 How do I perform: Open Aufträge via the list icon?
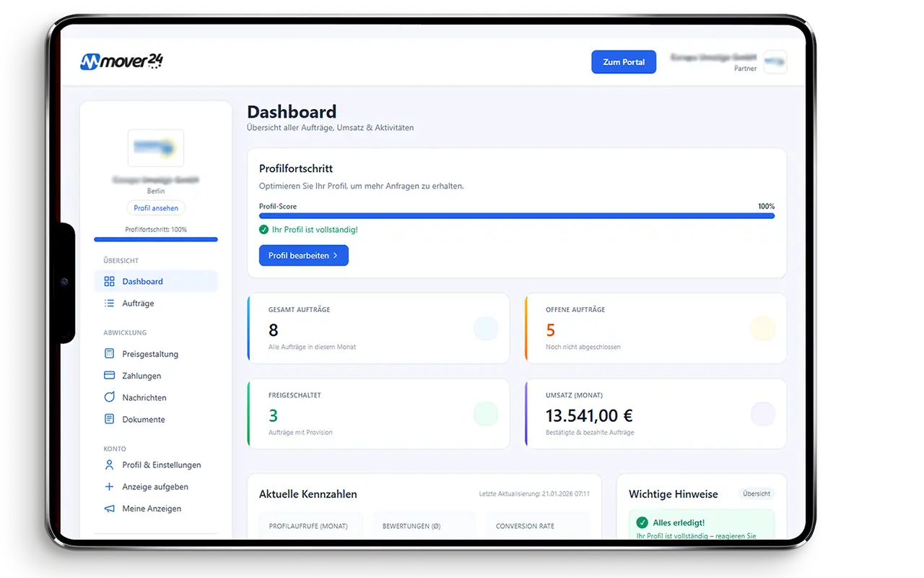pyautogui.click(x=109, y=303)
